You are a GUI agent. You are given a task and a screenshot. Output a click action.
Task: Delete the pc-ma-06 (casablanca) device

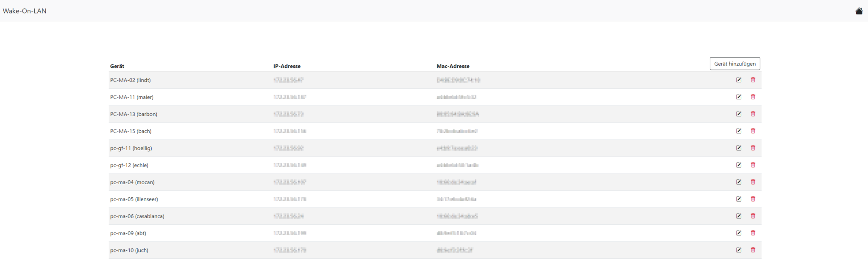[x=753, y=216]
